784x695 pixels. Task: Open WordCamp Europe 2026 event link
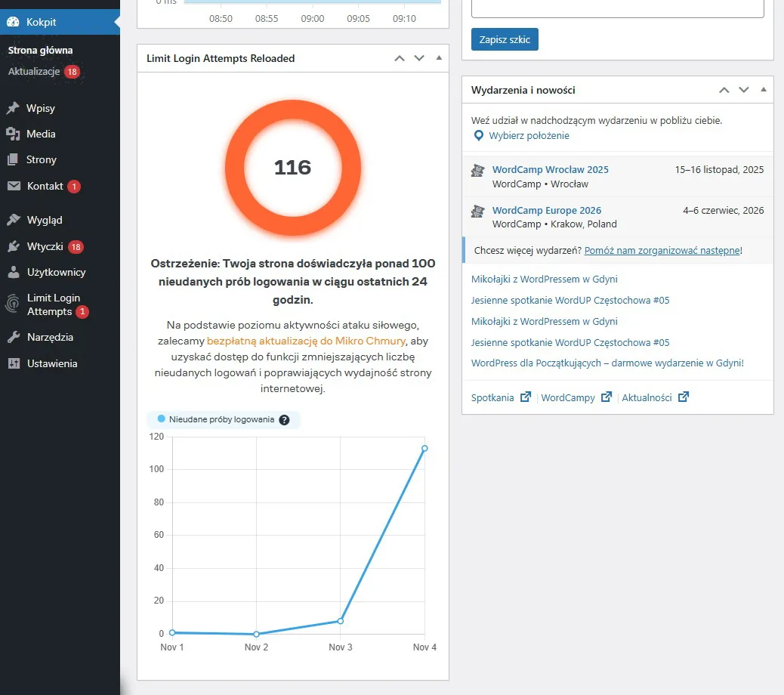(547, 211)
